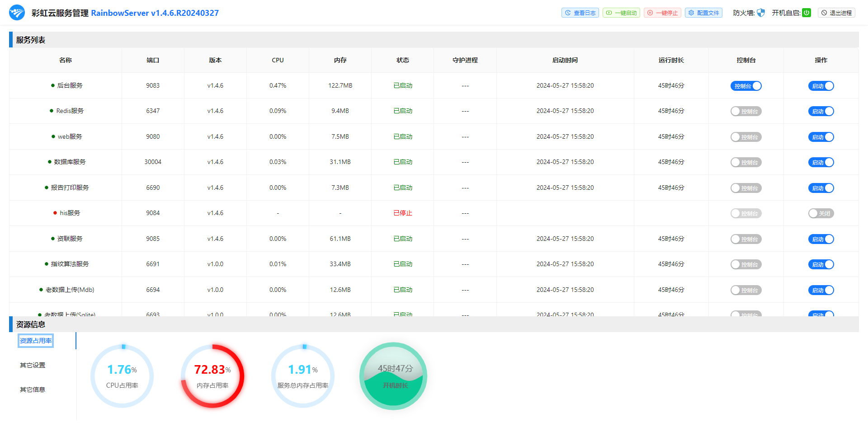868x427 pixels.
Task: Click port 6347 in Redis服务 row
Action: pyautogui.click(x=153, y=111)
